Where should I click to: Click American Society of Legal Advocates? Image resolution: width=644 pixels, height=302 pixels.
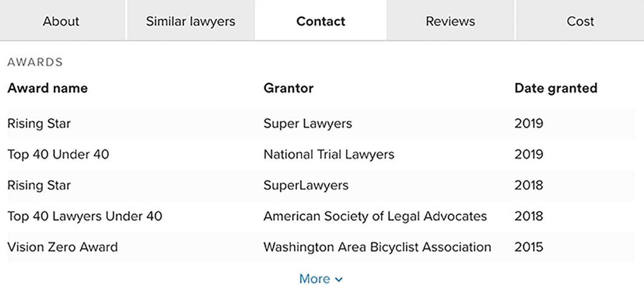375,216
